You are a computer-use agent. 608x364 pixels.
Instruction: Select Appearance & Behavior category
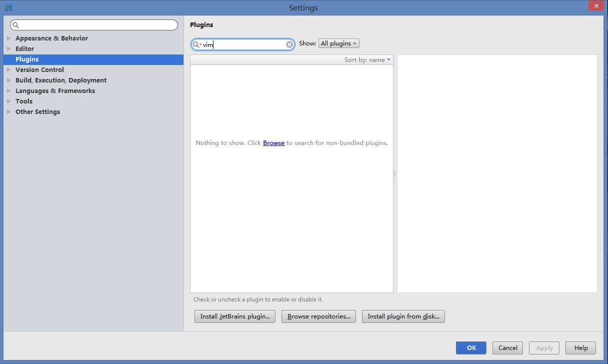point(51,38)
